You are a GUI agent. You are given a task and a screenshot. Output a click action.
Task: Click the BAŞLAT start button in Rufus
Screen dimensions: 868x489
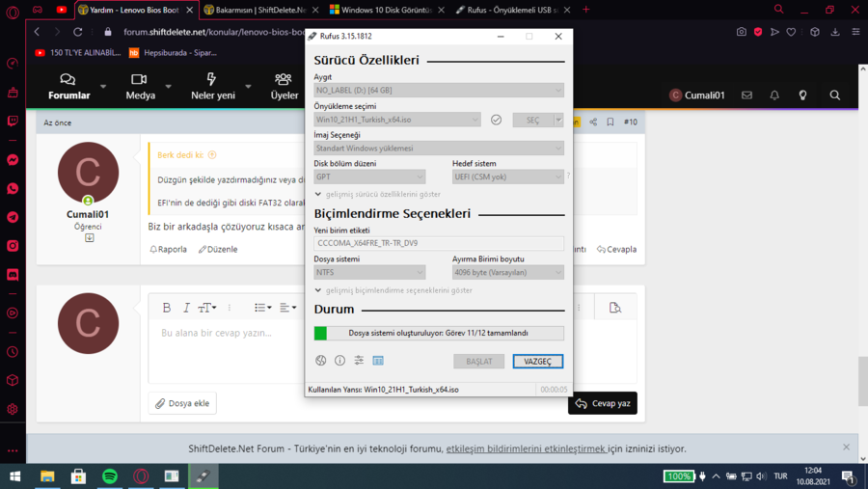478,361
